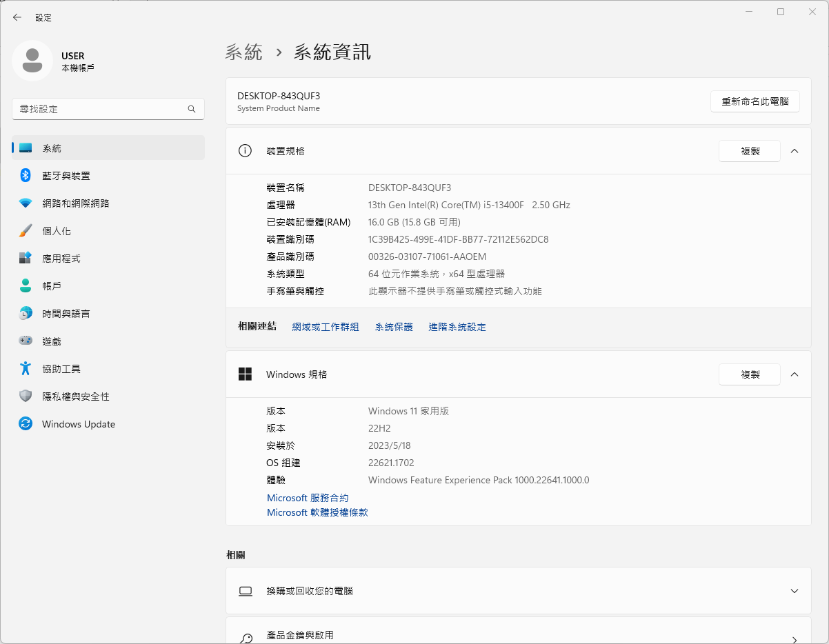Click 產品金鑰與啟用 row label
Image resolution: width=829 pixels, height=644 pixels.
click(300, 635)
